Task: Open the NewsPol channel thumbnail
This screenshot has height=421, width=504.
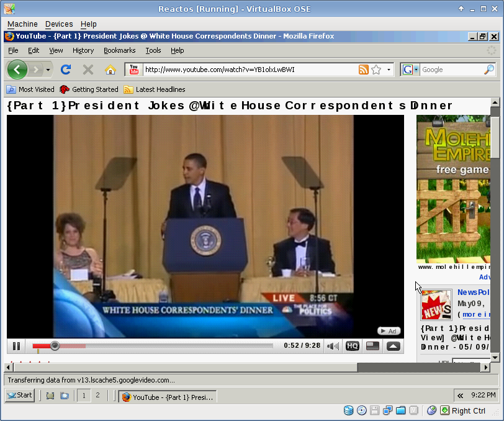Action: point(436,305)
